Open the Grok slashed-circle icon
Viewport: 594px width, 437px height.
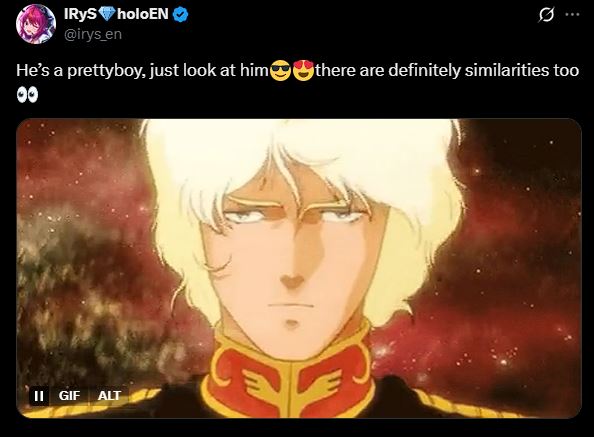(x=546, y=15)
